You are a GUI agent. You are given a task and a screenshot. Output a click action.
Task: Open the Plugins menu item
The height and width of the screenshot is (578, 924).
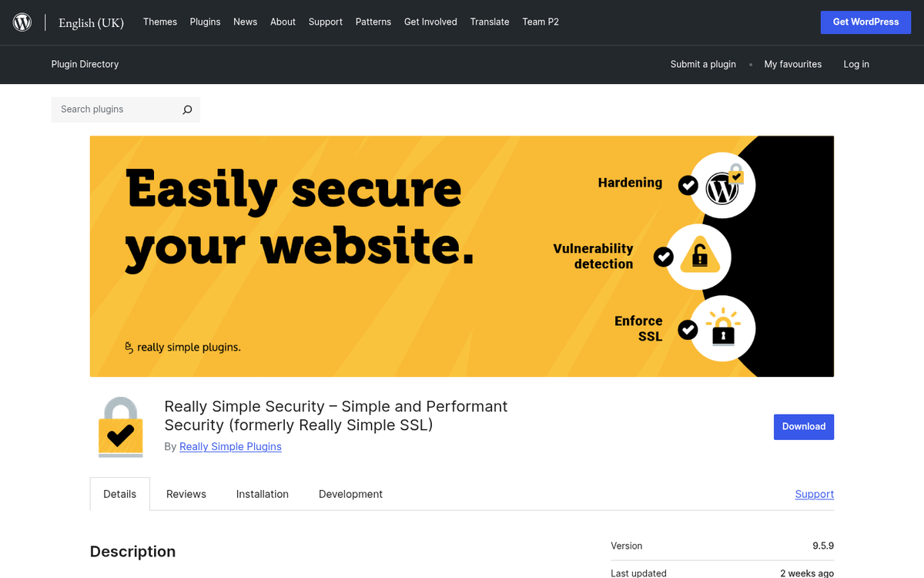[x=205, y=22]
